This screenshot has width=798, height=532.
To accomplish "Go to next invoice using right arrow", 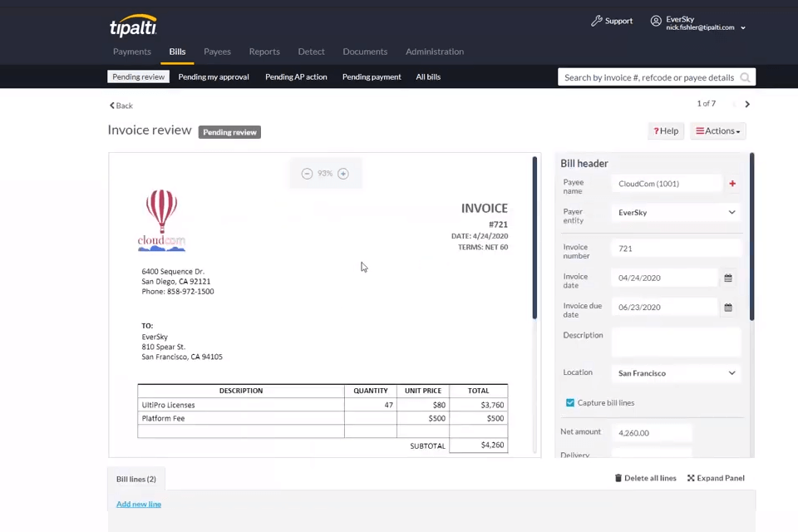I will (x=747, y=104).
